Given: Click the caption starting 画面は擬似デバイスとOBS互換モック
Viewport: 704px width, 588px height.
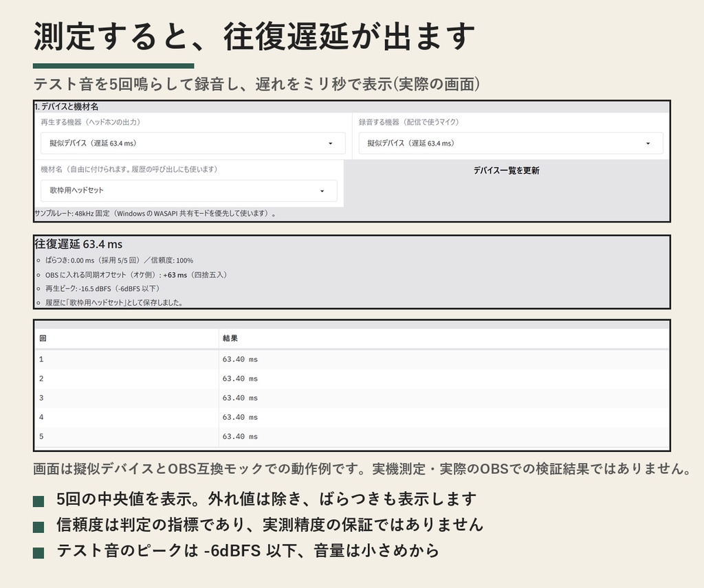Looking at the screenshot, I should point(362,468).
